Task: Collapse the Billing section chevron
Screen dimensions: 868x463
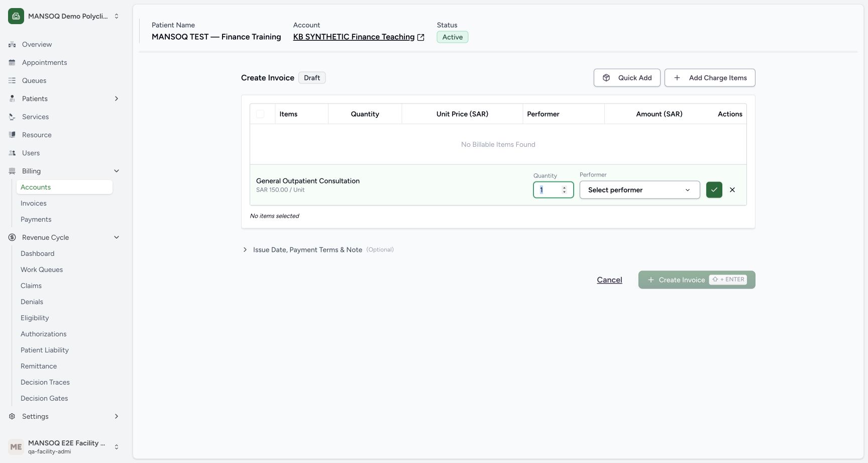Action: tap(117, 171)
